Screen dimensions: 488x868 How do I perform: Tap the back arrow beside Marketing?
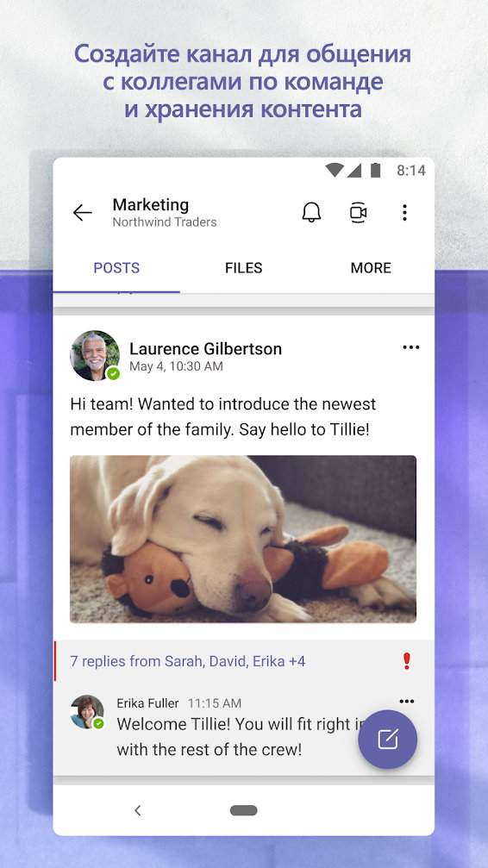(82, 213)
